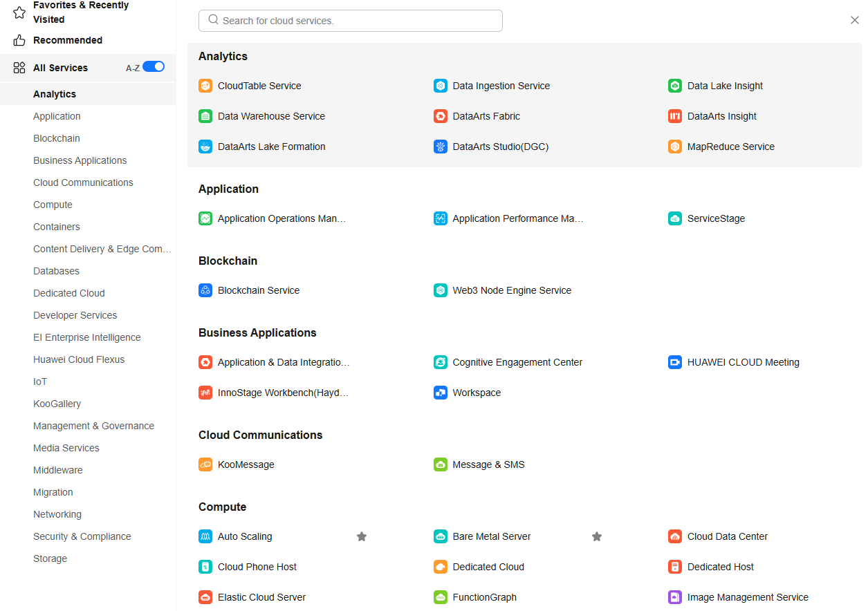
Task: Open the Auto Scaling link
Action: [x=245, y=536]
